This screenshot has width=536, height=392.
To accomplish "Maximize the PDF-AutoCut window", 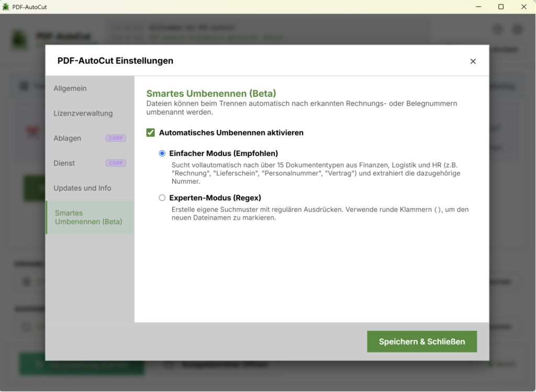I will pyautogui.click(x=501, y=7).
